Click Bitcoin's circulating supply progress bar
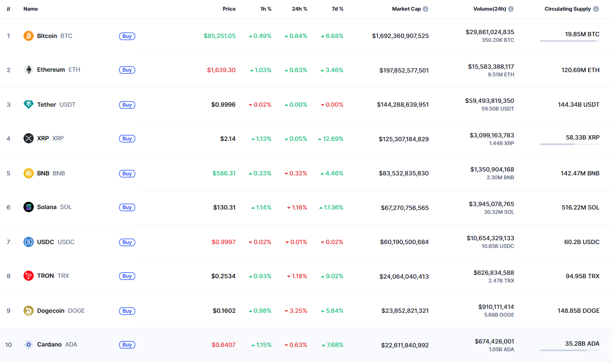 click(x=570, y=41)
